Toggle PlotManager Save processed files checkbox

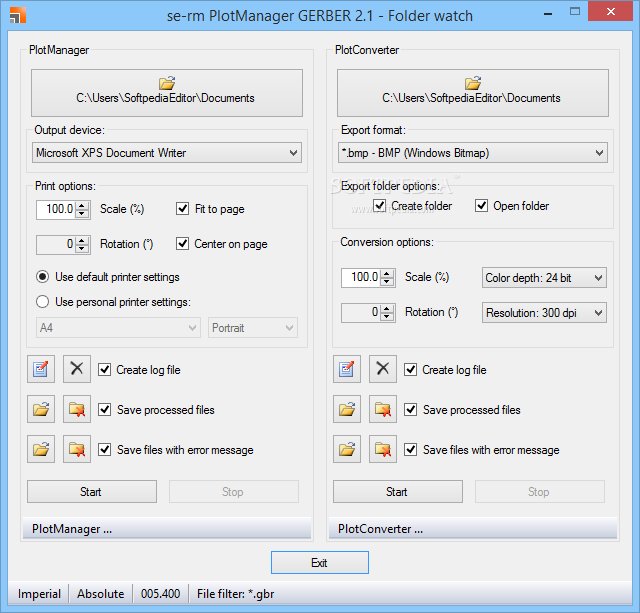tap(105, 409)
